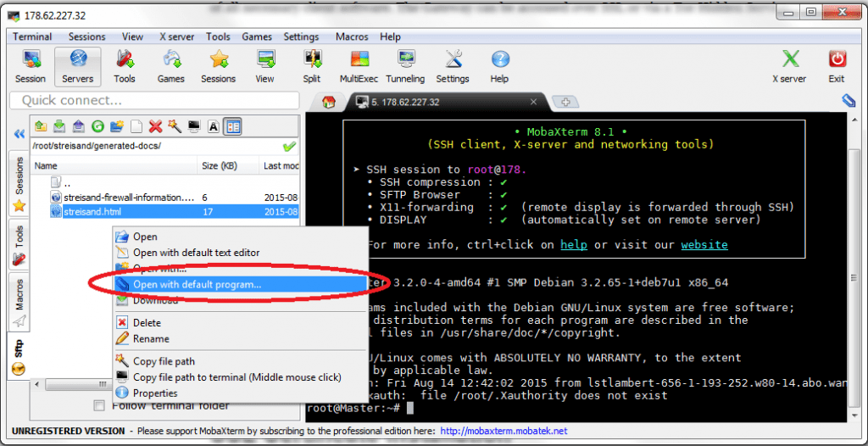Click the Help toolbar icon

(499, 67)
